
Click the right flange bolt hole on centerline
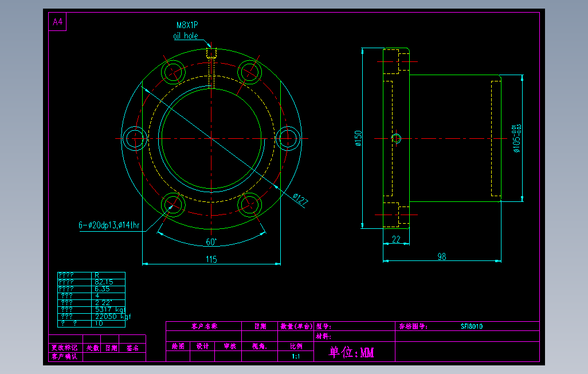[288, 139]
